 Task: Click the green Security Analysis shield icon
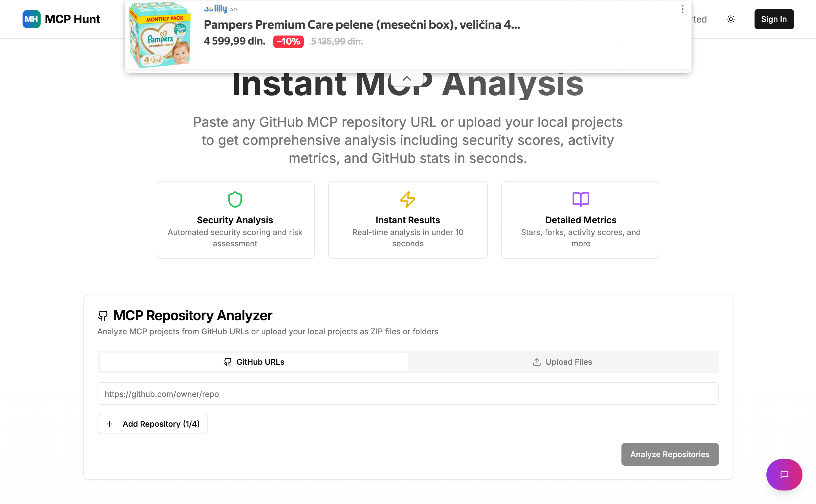coord(235,199)
